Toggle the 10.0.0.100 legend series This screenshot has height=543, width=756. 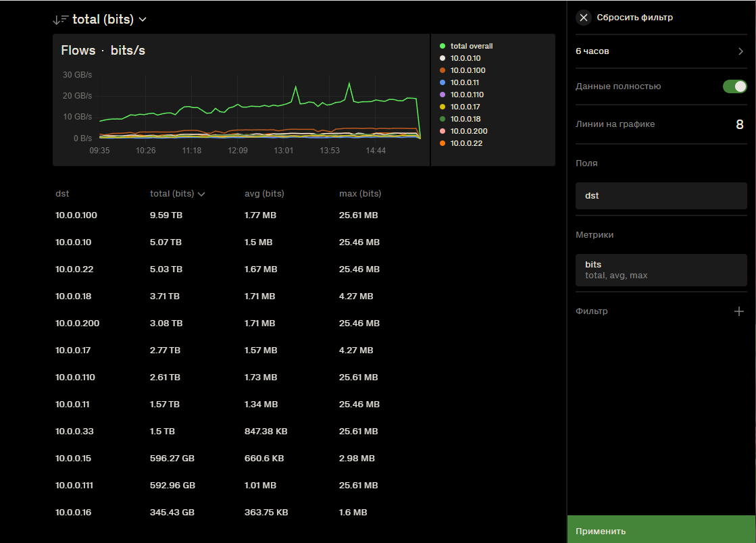pyautogui.click(x=468, y=70)
